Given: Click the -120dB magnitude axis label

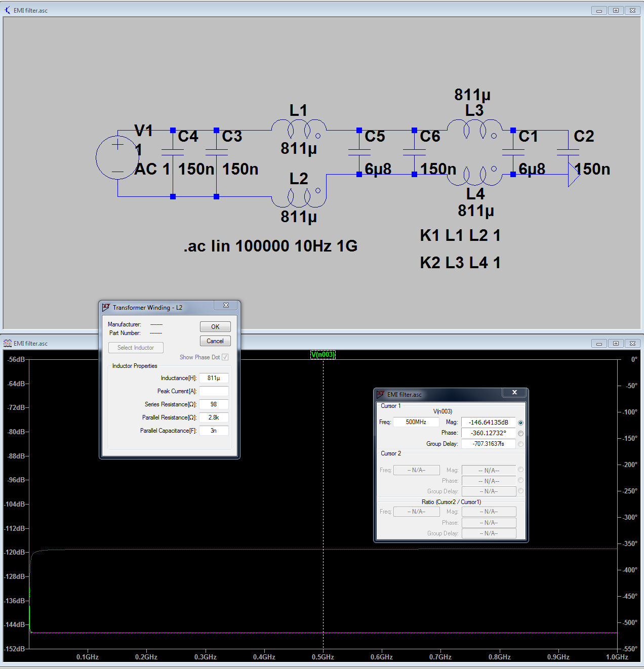Looking at the screenshot, I should 15,553.
